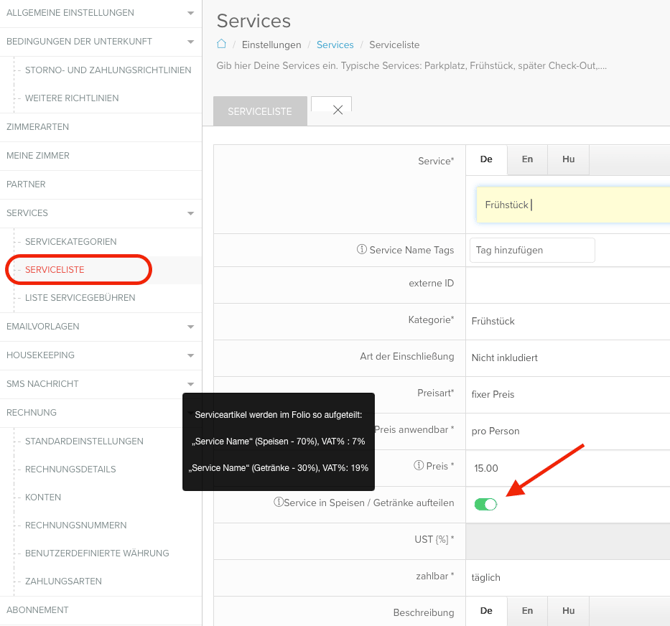670x626 pixels.
Task: Expand the Housekeeping section
Action: pos(191,355)
